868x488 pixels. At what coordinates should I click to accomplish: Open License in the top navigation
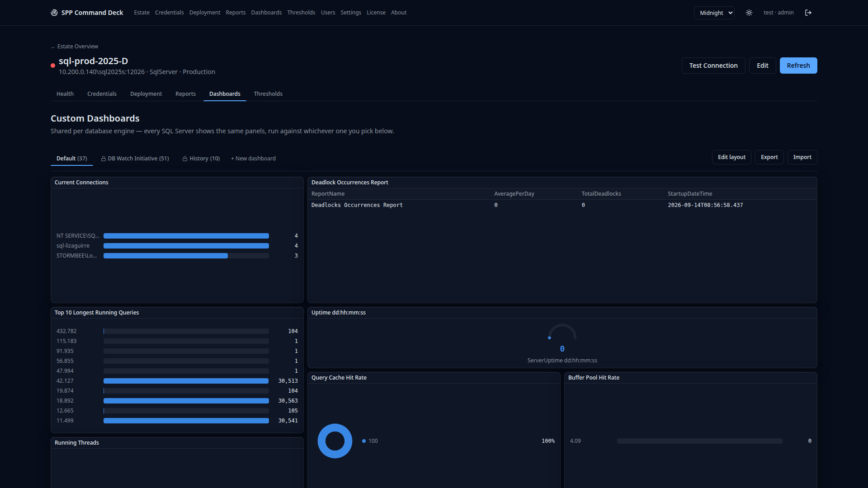(x=376, y=13)
